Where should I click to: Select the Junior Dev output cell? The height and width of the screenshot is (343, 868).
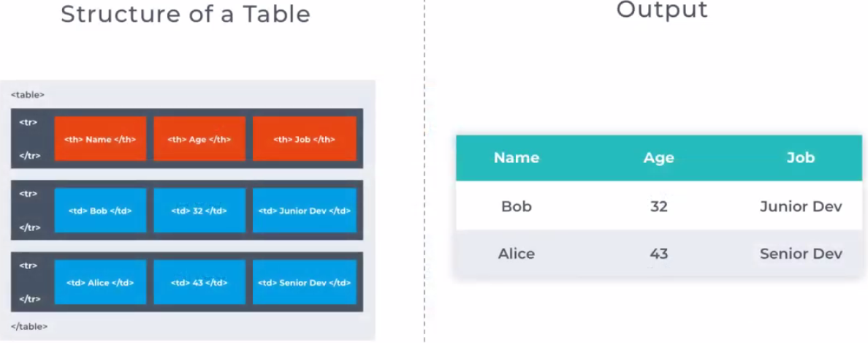(x=801, y=206)
